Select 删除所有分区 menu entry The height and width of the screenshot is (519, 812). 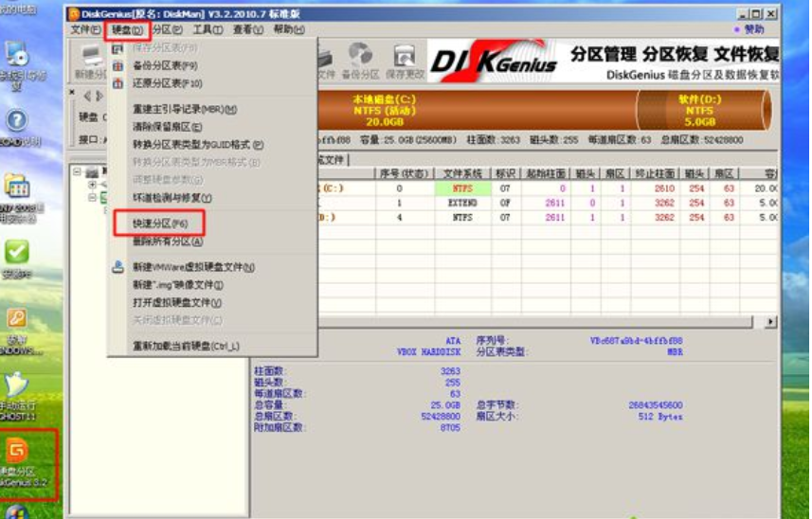coord(212,242)
